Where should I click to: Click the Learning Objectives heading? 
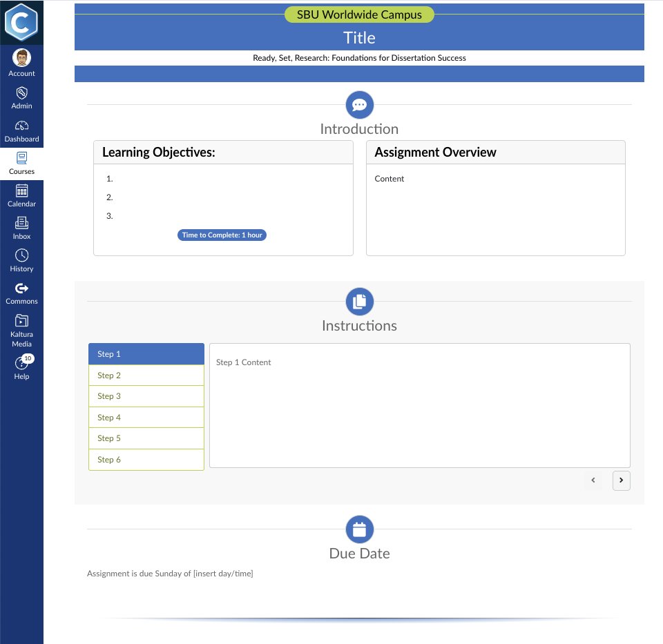(x=159, y=152)
